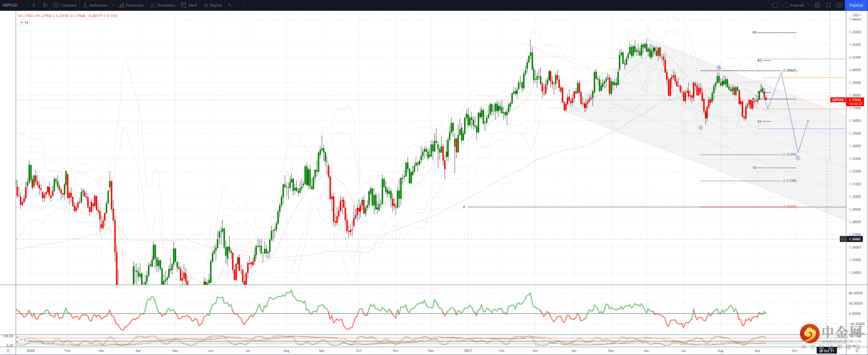The height and width of the screenshot is (355, 868).
Task: Click the timezone Z button
Action: (8, 351)
